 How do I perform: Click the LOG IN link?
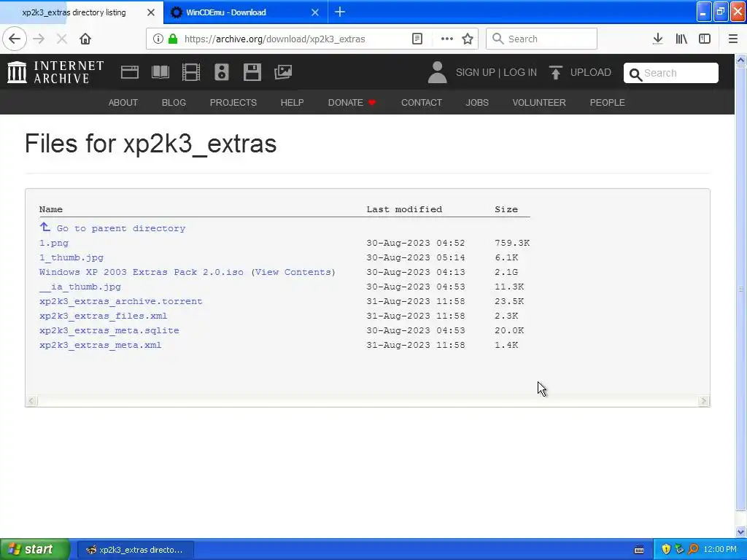coord(520,72)
